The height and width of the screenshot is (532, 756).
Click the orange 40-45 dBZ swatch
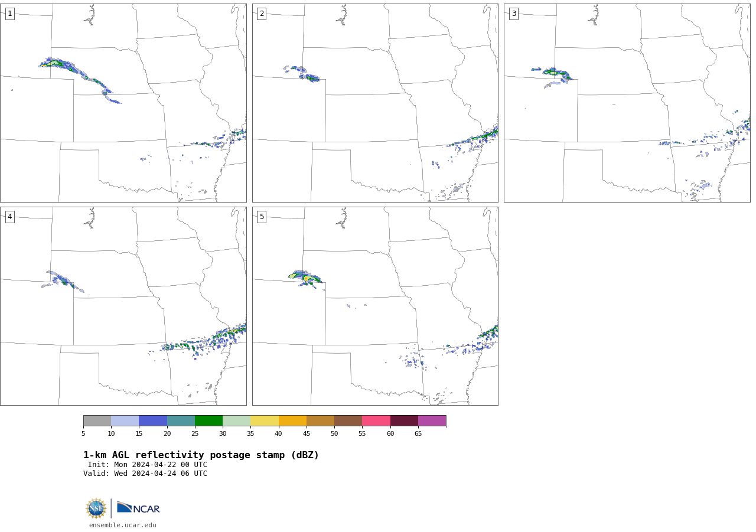[x=292, y=421]
